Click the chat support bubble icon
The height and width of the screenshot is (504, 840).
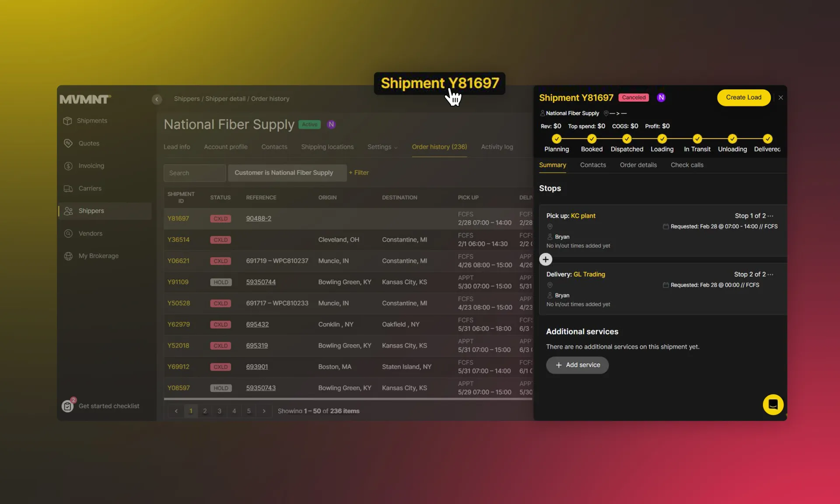(773, 405)
